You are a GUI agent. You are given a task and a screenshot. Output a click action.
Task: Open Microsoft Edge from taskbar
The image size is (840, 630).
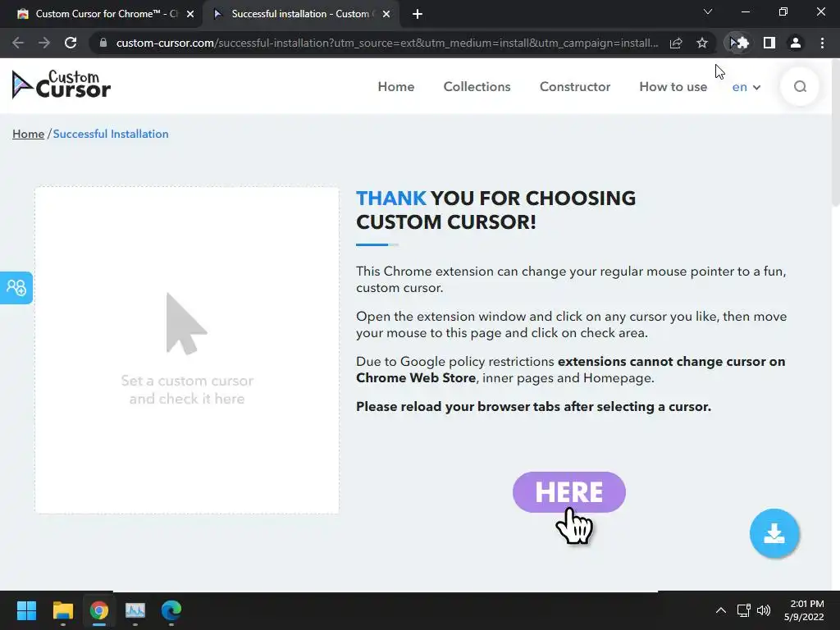pos(171,610)
